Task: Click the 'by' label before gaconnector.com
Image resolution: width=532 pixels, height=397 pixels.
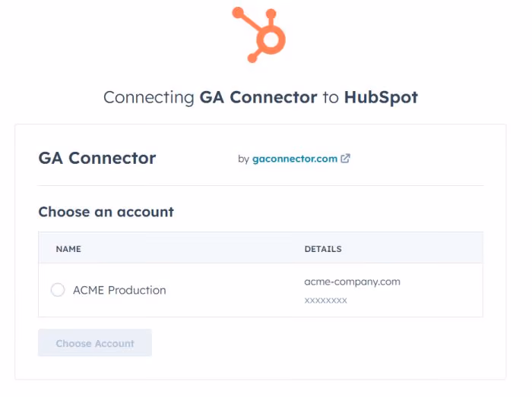Action: pos(244,159)
